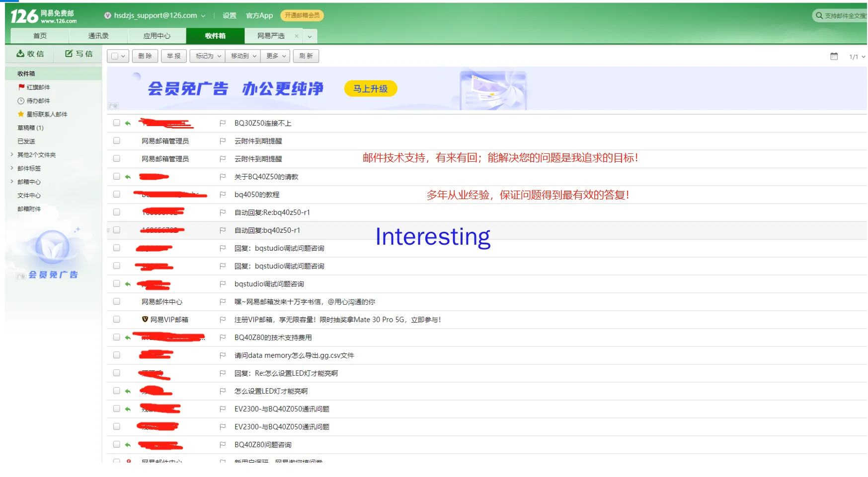The height and width of the screenshot is (477, 868).
Task: Click the 马上升级 upgrade button
Action: [371, 88]
